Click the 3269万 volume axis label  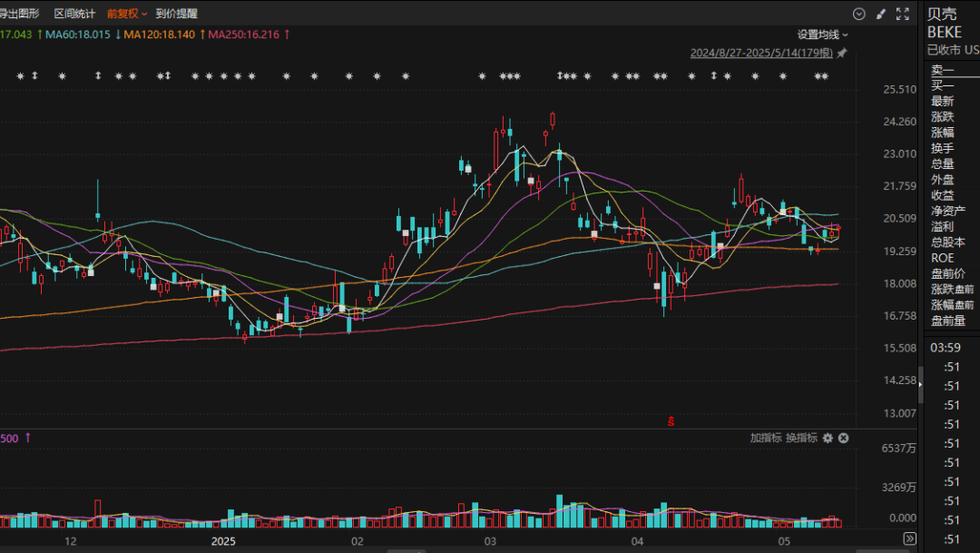tap(898, 488)
